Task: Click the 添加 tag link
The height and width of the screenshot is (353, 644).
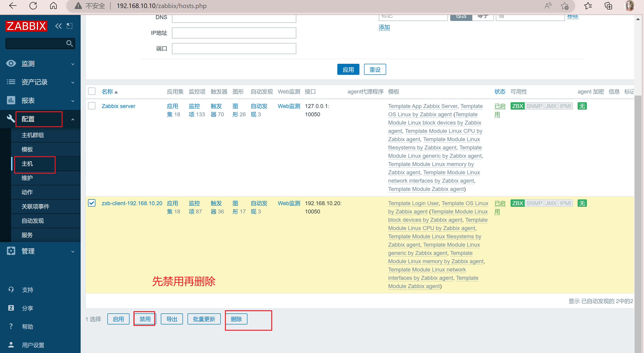Action: click(x=384, y=27)
